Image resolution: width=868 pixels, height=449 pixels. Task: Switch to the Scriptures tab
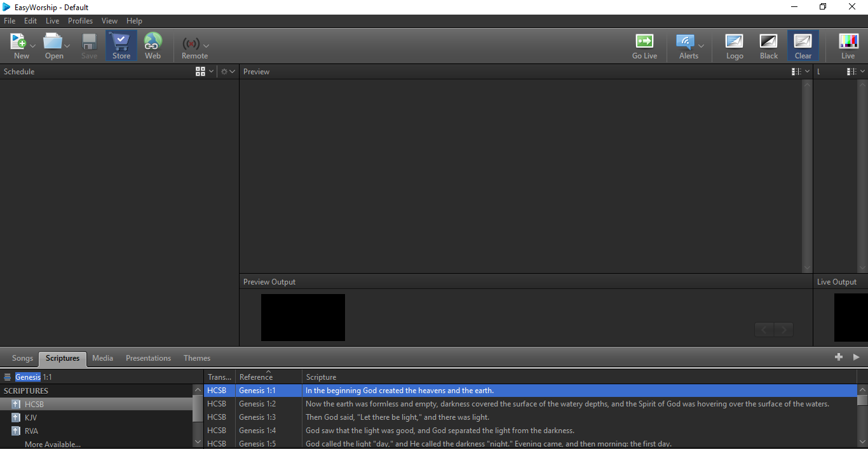(x=62, y=358)
